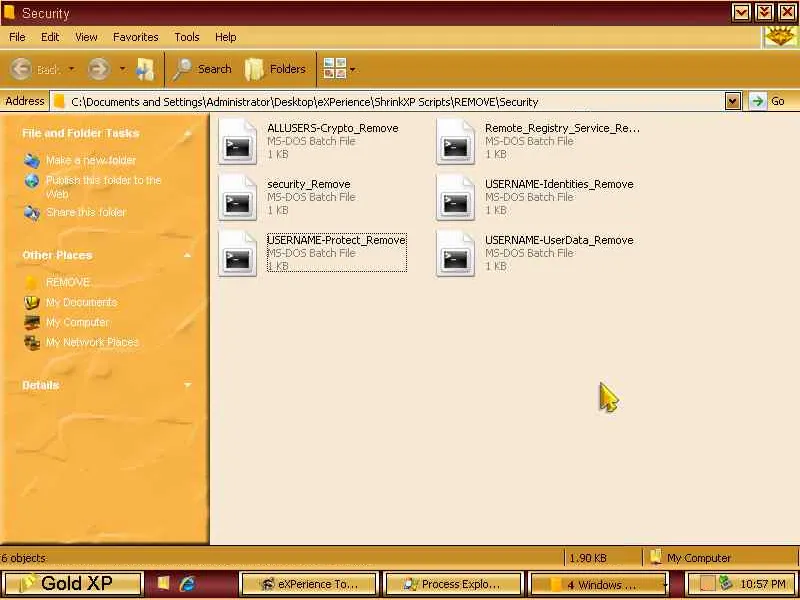800x600 pixels.
Task: Open the Views icon menu
Action: [x=335, y=68]
